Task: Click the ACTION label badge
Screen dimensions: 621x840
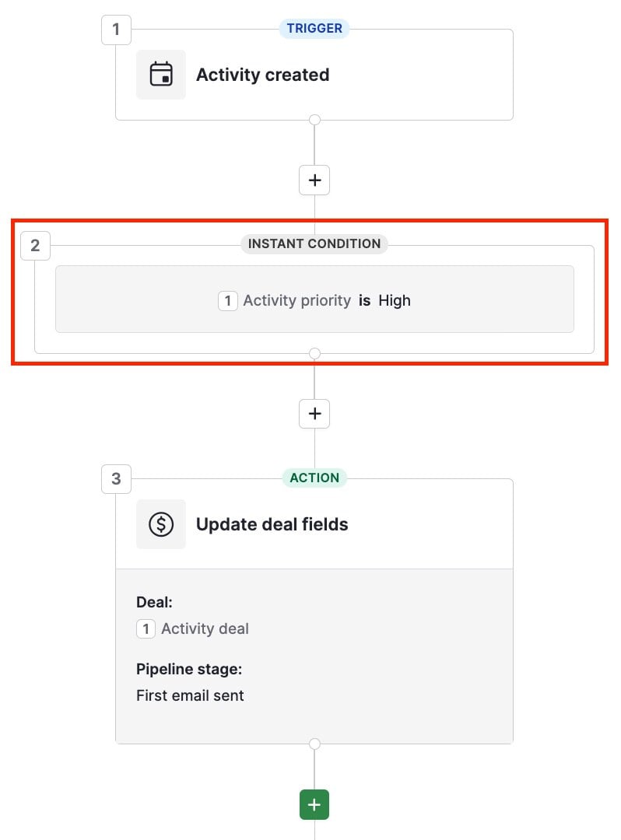Action: click(314, 478)
